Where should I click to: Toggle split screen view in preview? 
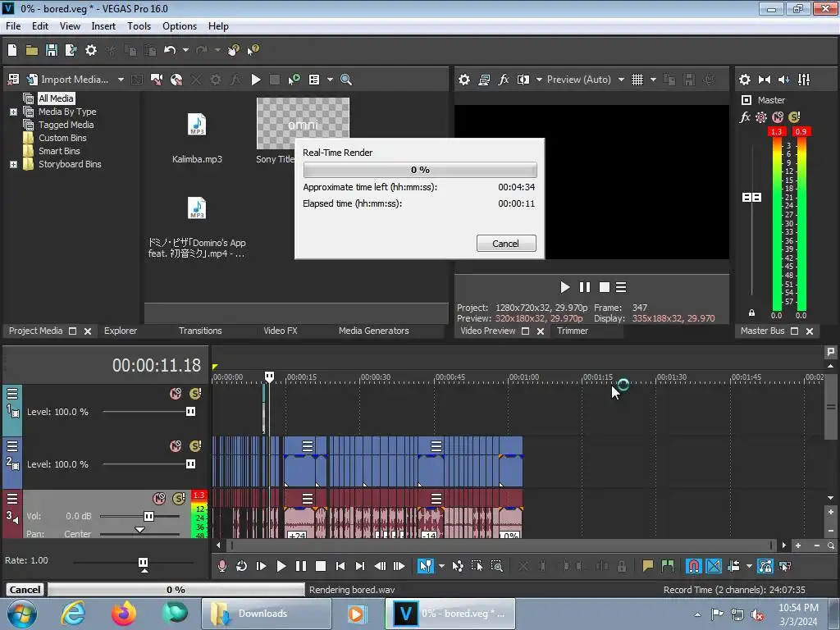(x=523, y=80)
